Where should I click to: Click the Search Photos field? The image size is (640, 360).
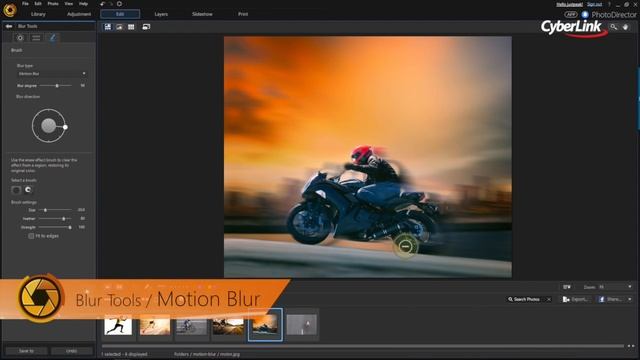(x=527, y=299)
